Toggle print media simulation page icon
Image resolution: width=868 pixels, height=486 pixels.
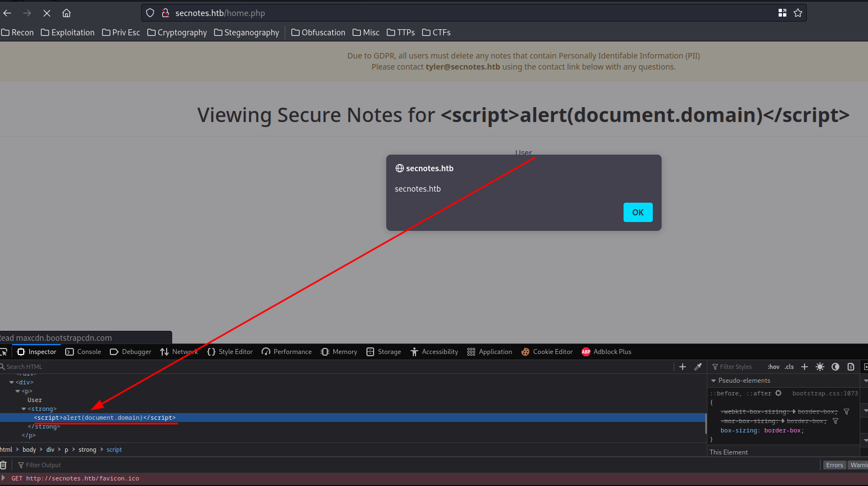pyautogui.click(x=851, y=367)
